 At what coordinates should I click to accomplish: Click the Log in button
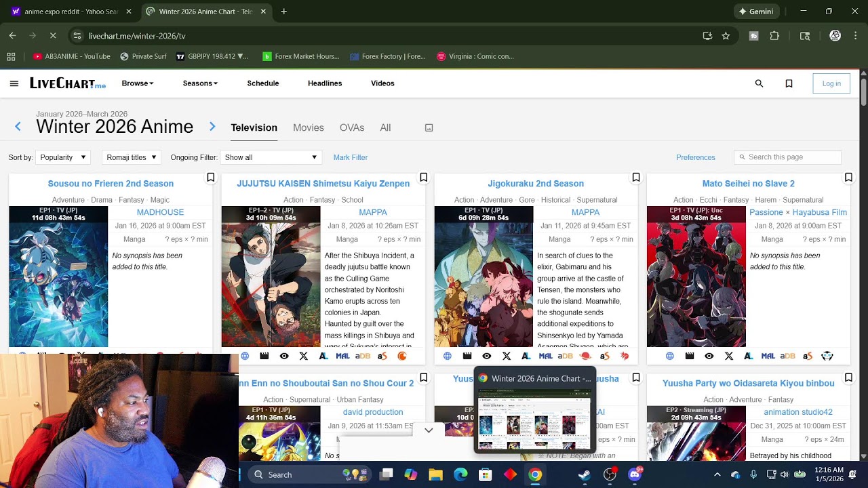(831, 83)
